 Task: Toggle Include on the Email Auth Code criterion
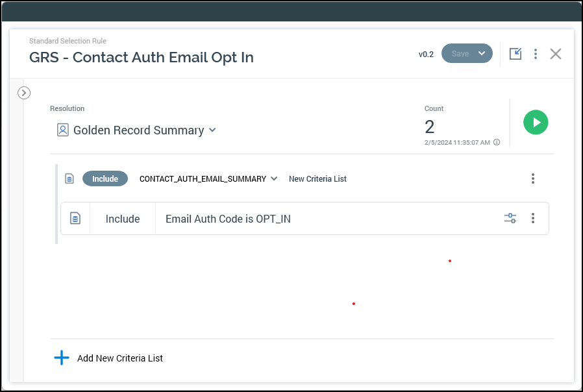(x=123, y=219)
